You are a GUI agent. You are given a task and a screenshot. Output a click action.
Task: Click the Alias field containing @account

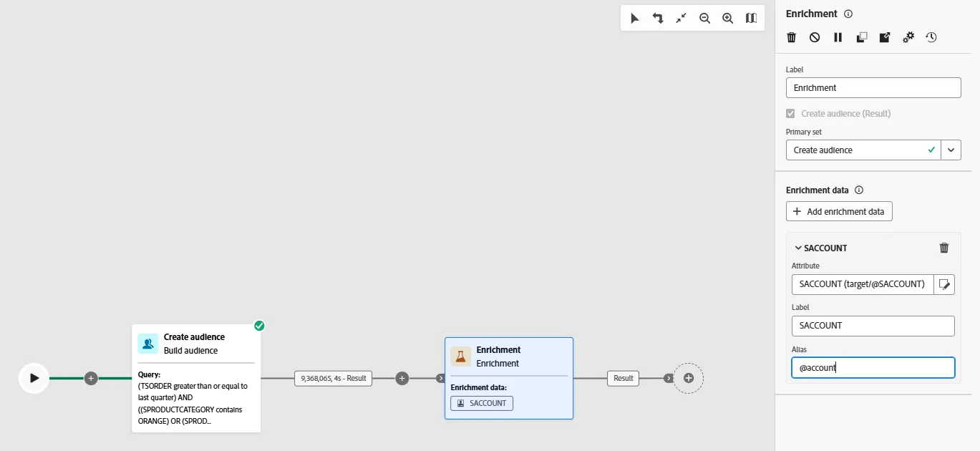tap(873, 368)
